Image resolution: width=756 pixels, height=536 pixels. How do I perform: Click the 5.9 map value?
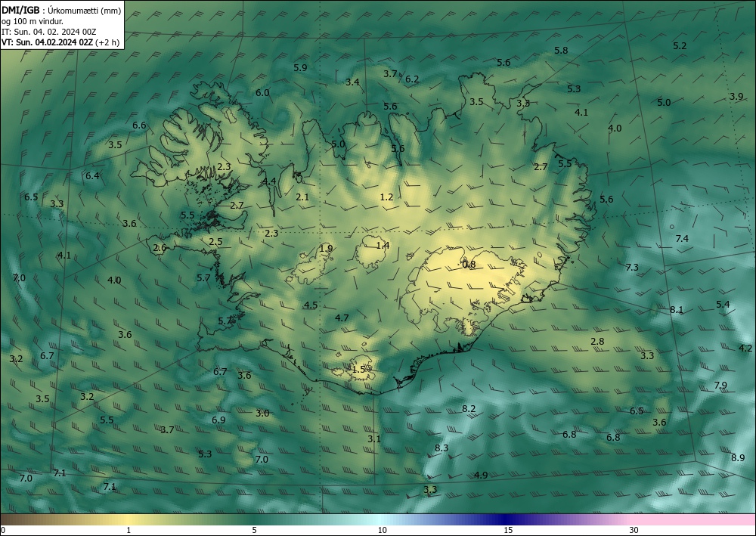300,67
